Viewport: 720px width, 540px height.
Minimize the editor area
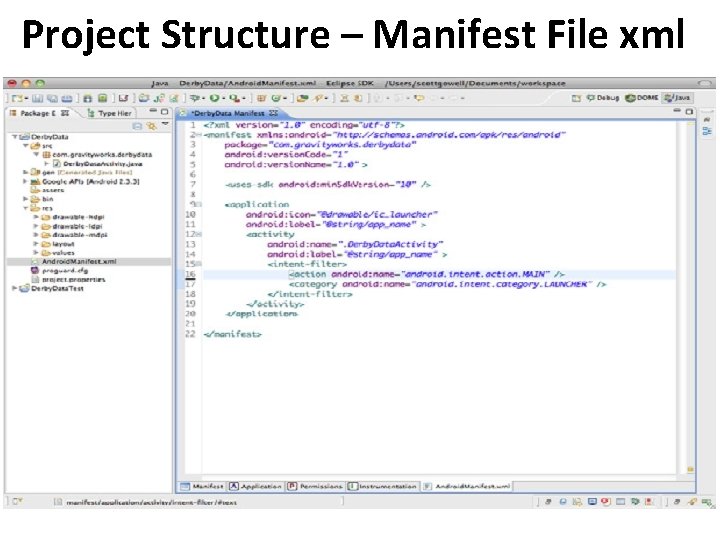point(677,110)
